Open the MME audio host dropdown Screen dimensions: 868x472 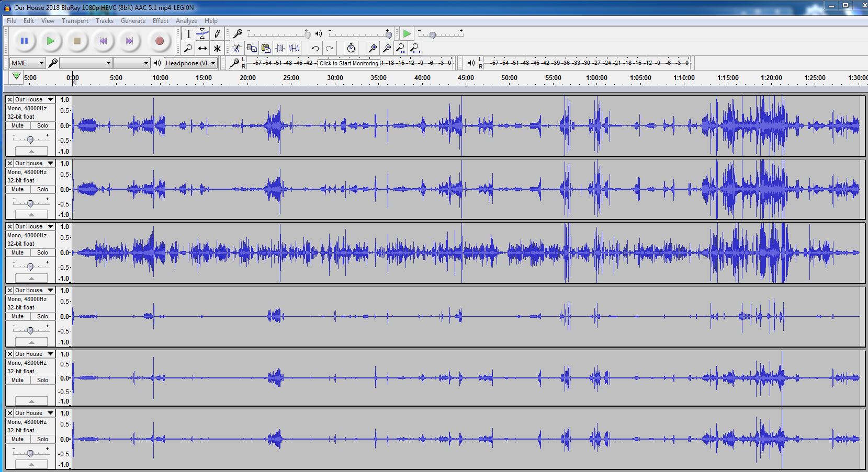(27, 63)
